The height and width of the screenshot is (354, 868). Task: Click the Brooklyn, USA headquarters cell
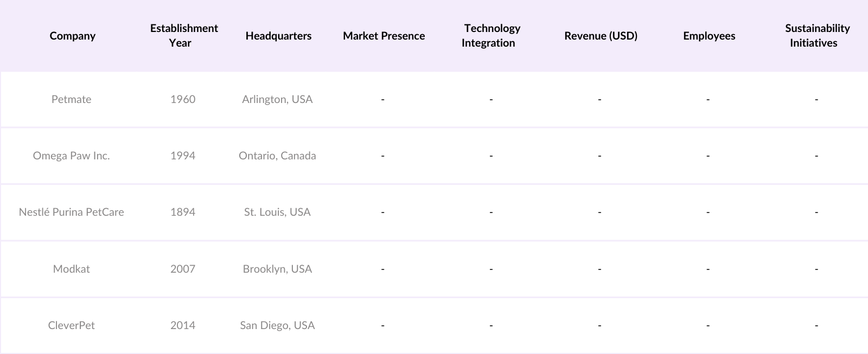277,269
